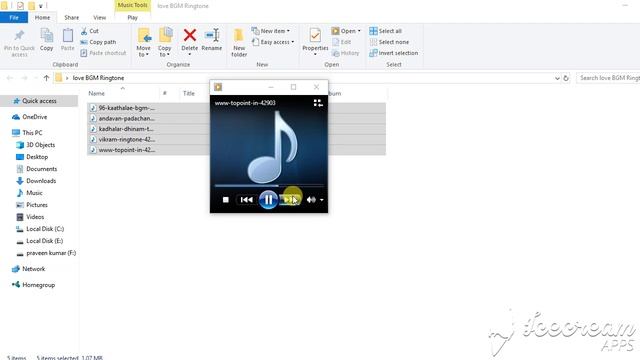The width and height of the screenshot is (640, 360).
Task: Open the Properties dialog
Action: click(315, 40)
